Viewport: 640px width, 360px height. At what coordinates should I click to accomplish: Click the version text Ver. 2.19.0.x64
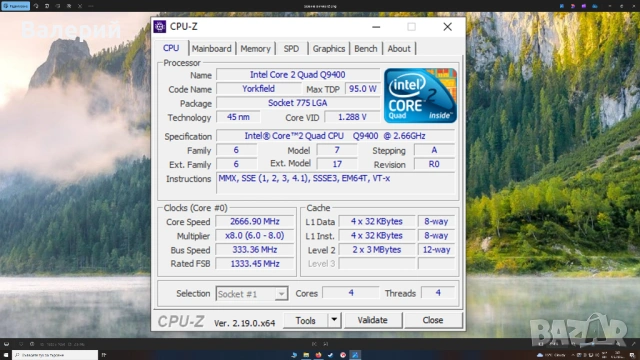pos(244,323)
